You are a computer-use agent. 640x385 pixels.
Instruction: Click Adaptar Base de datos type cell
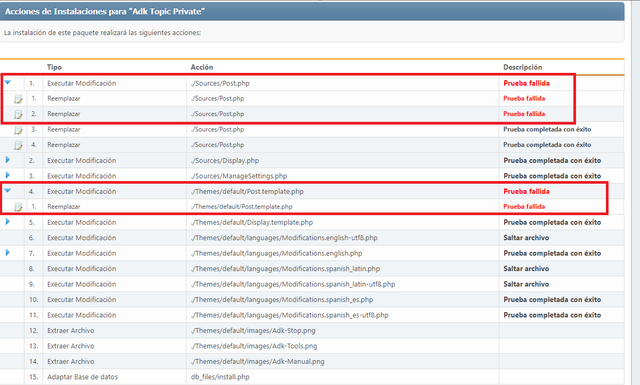82,377
